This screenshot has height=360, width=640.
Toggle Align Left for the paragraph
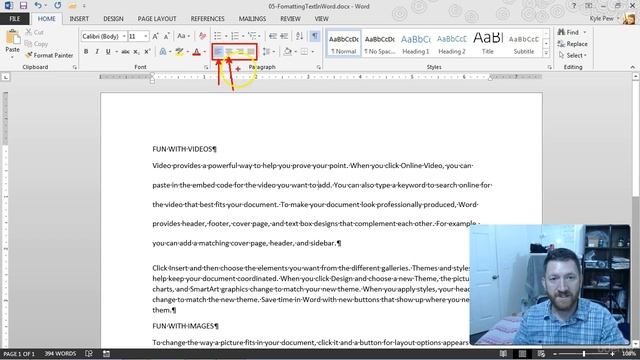coord(218,52)
